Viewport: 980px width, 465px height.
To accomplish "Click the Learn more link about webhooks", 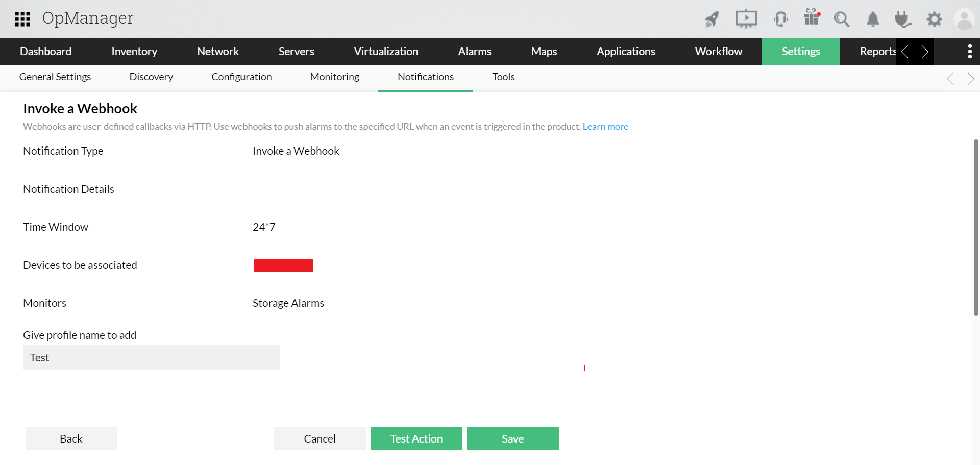I will 605,126.
